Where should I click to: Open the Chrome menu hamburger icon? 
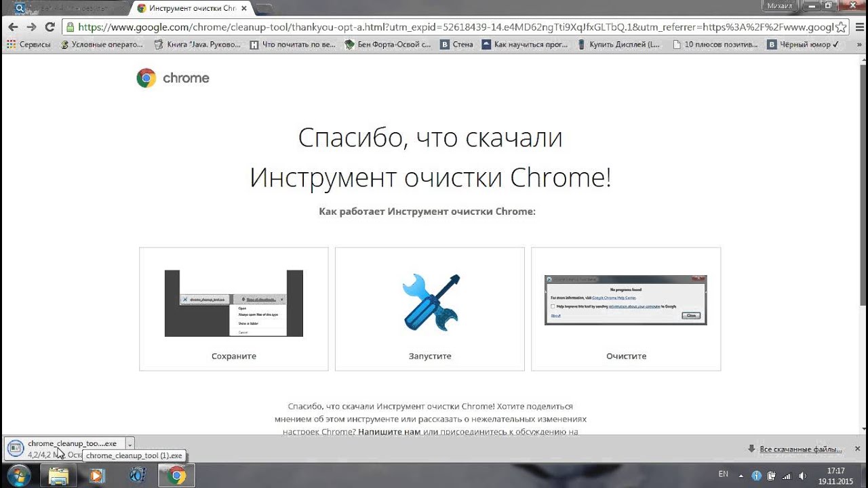tap(859, 27)
